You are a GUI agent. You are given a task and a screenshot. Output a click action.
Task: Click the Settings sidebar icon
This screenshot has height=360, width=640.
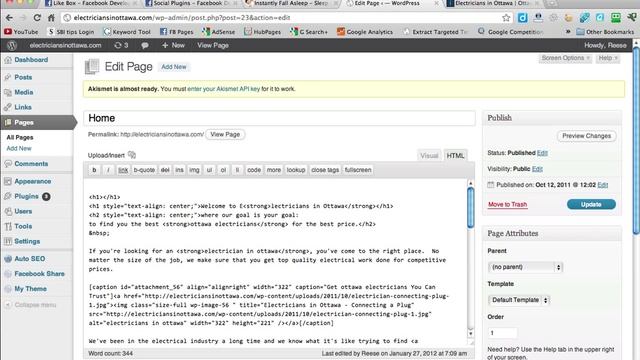pyautogui.click(x=8, y=241)
